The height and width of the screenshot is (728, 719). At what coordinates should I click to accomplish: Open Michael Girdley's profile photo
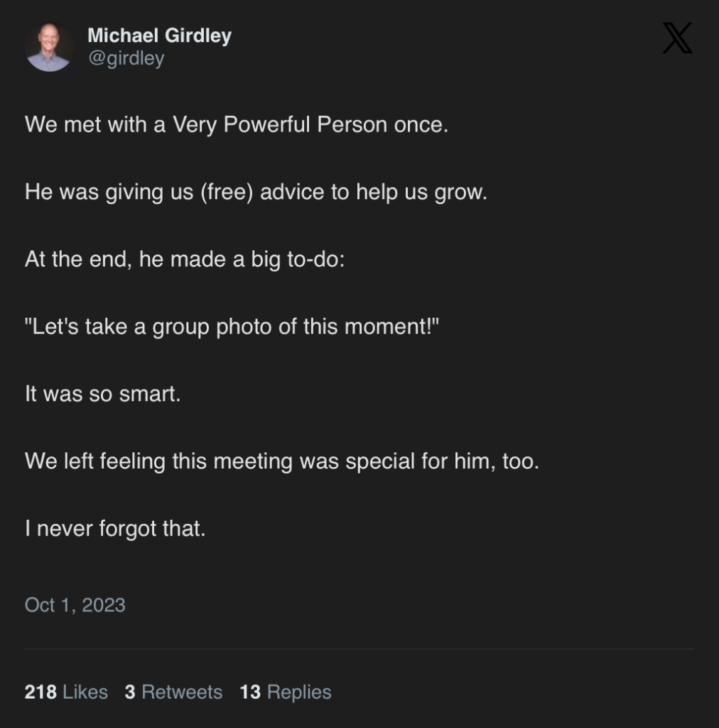click(x=49, y=47)
